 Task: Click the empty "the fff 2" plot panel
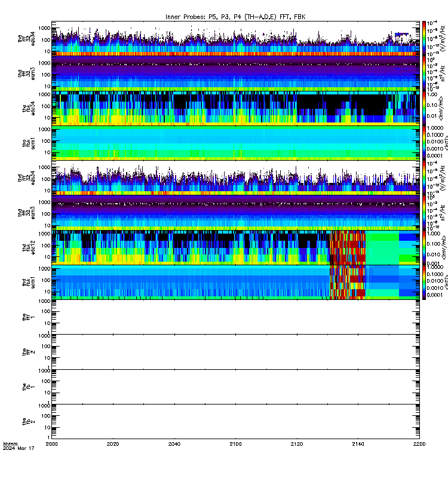tap(235, 352)
